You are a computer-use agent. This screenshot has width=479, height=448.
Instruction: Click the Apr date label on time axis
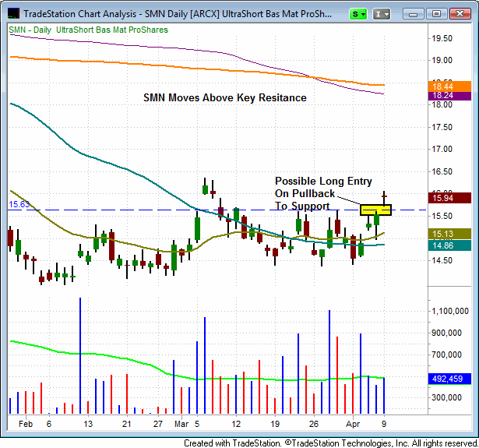(x=353, y=424)
